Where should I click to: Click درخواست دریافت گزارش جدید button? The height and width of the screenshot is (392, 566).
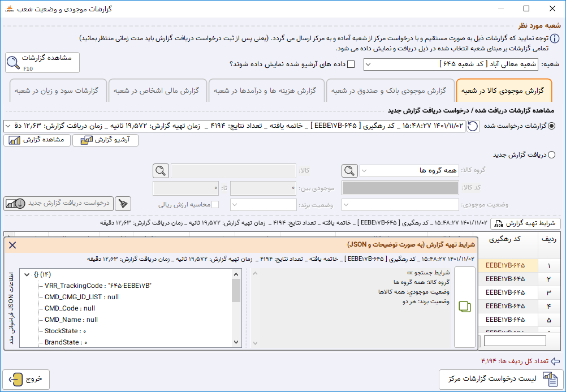point(58,204)
